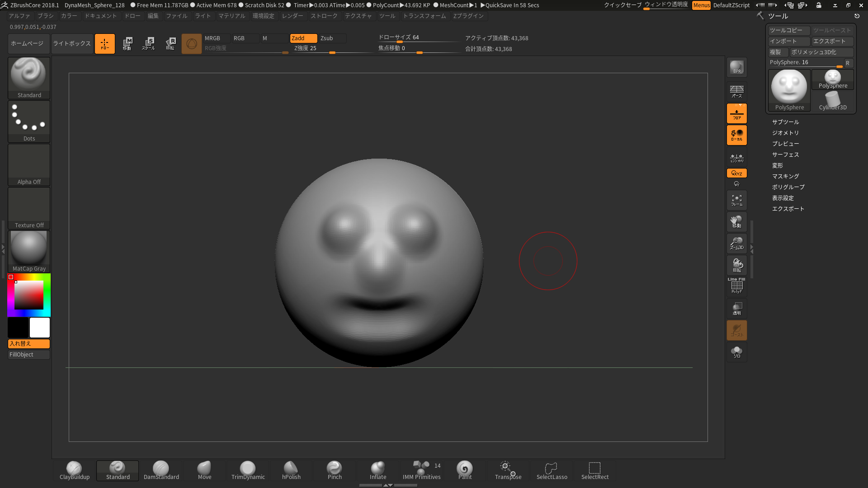
Task: Expand the マスキング panel
Action: [x=786, y=176]
